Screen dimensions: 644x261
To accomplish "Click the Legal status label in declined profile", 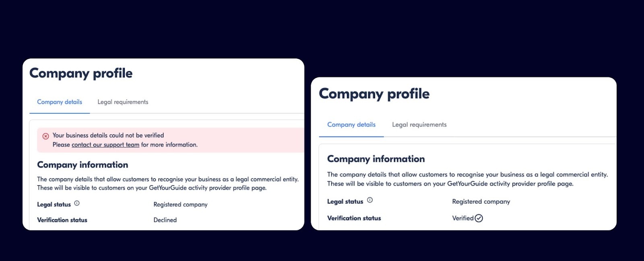I will tap(54, 205).
